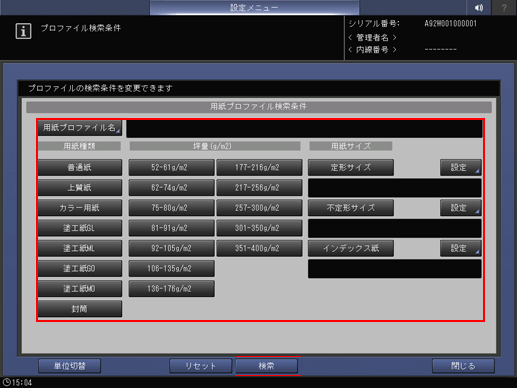Click the 用紙サイズ column header
The image size is (517, 388).
(x=351, y=146)
